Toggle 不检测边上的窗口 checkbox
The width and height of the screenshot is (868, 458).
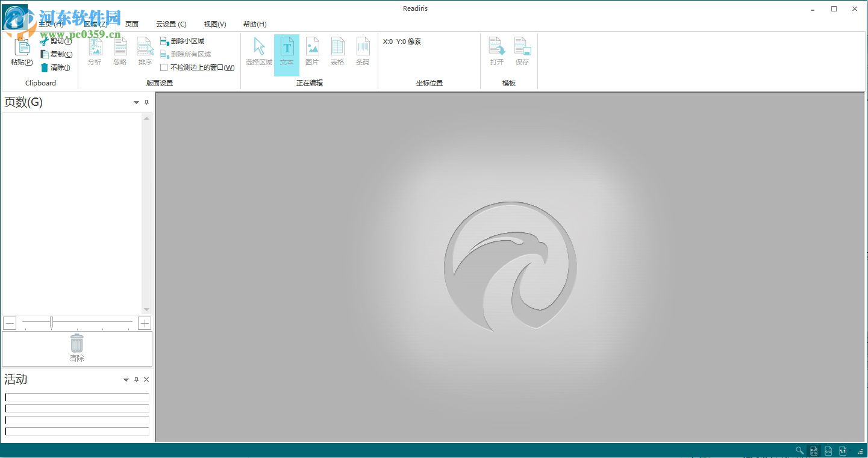pyautogui.click(x=164, y=67)
